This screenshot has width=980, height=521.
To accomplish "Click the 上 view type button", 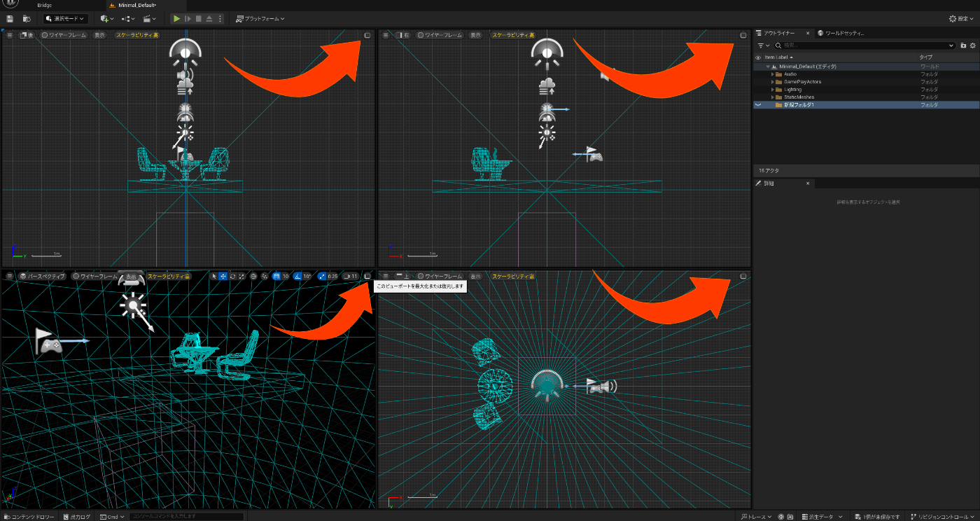I will pos(402,277).
